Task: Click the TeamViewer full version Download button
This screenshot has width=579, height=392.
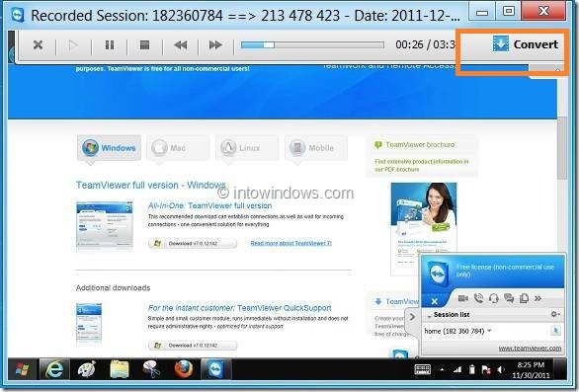Action: [x=193, y=243]
